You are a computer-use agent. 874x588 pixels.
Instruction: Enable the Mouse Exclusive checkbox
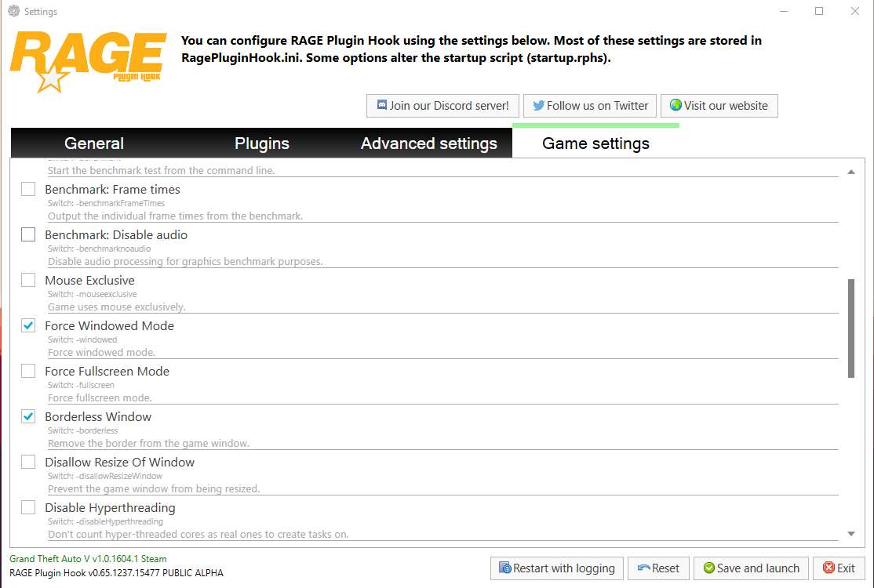click(x=28, y=280)
